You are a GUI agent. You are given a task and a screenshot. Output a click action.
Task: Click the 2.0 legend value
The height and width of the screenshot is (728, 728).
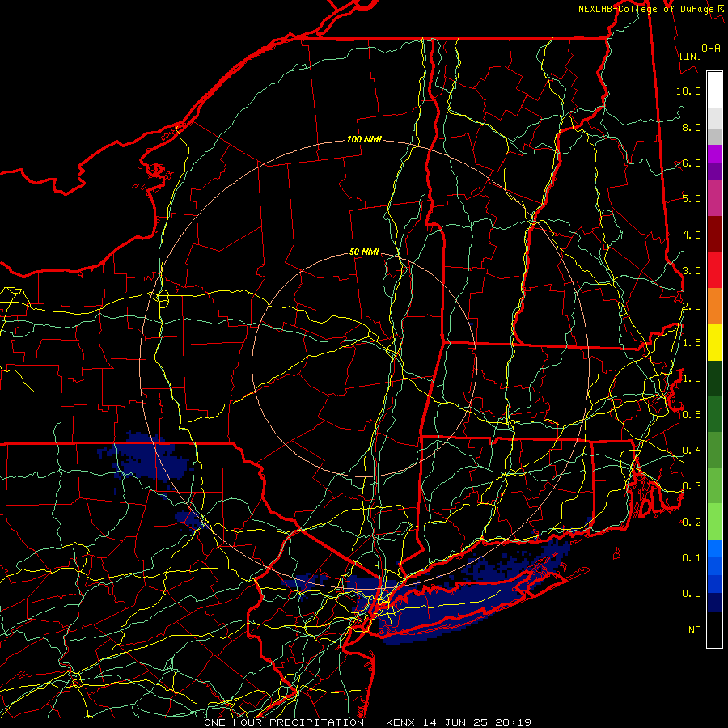[x=692, y=307]
